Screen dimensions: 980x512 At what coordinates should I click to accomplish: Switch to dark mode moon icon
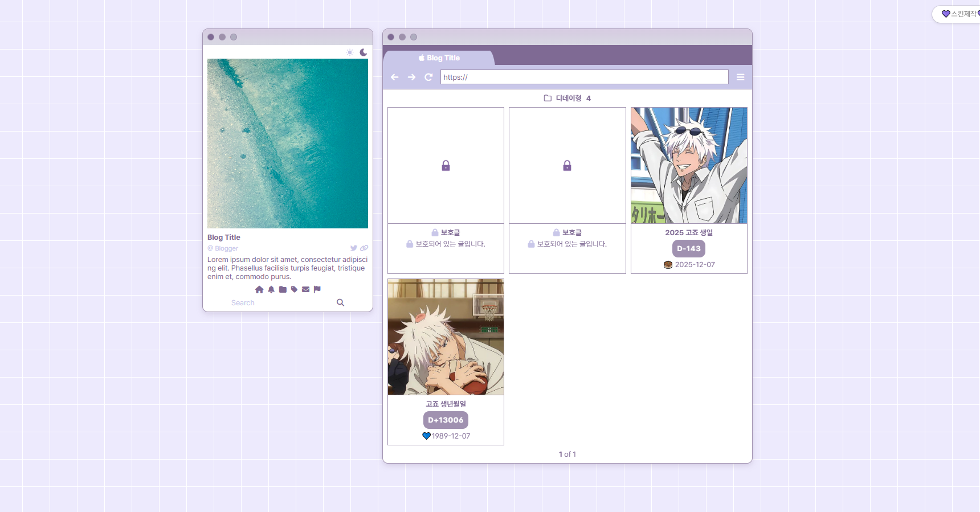[x=364, y=52]
